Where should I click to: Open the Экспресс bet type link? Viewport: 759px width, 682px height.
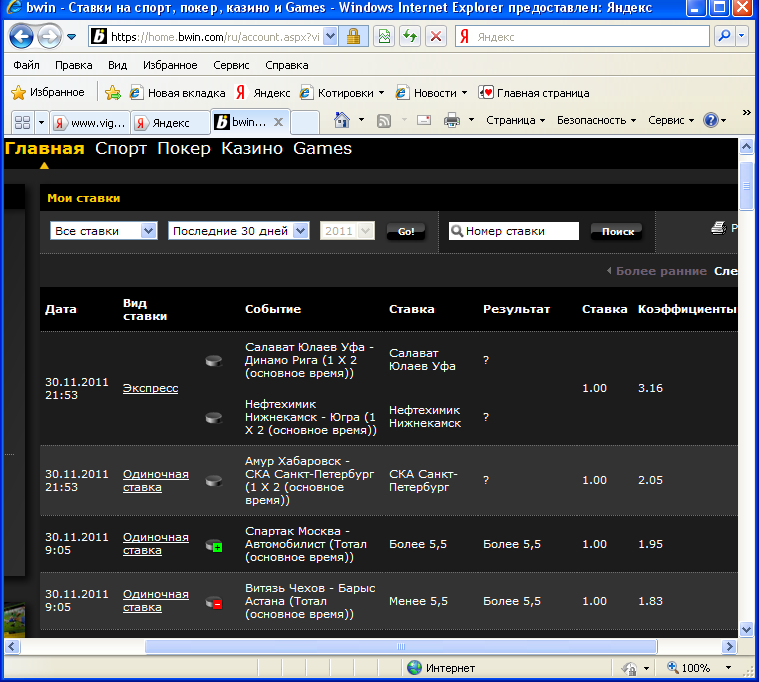point(150,388)
